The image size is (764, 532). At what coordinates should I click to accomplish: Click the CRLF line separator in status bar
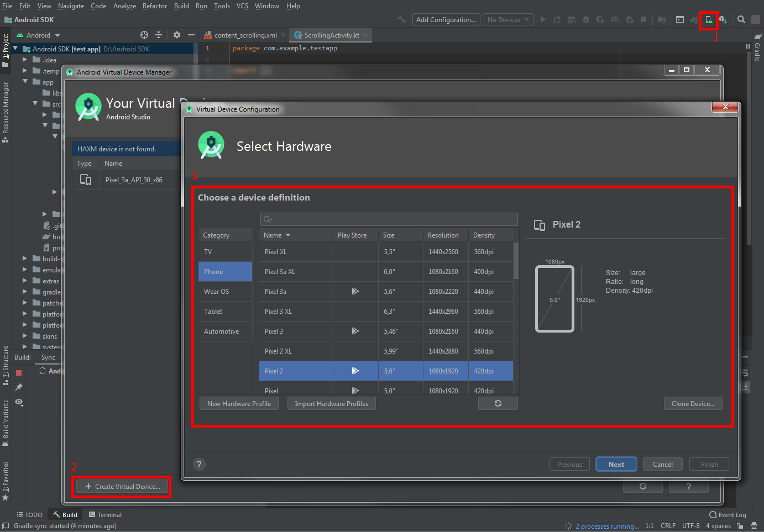point(668,526)
